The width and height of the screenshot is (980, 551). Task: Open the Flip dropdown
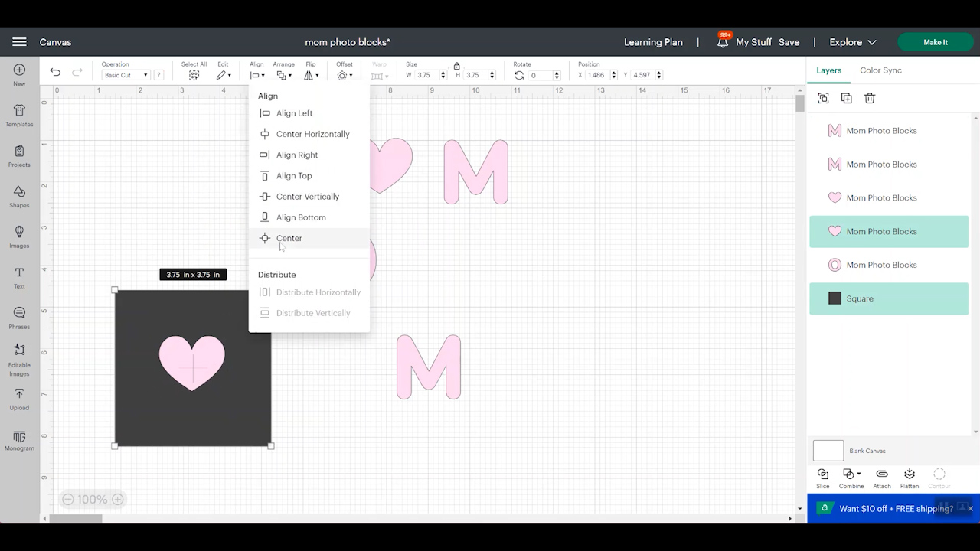[x=311, y=75]
